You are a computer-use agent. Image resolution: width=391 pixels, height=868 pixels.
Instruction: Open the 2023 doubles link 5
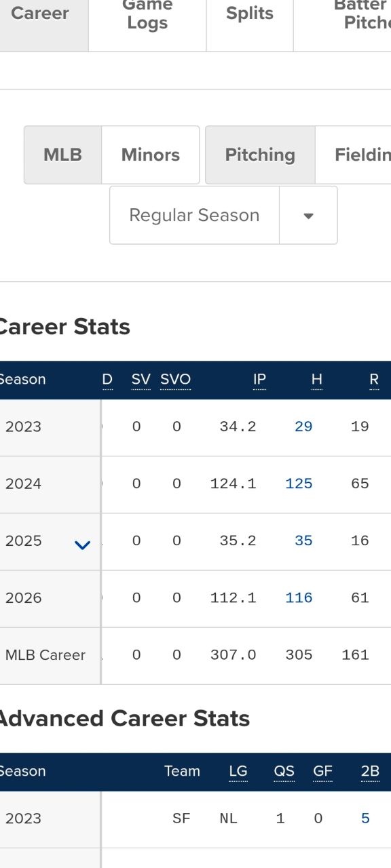click(x=365, y=818)
